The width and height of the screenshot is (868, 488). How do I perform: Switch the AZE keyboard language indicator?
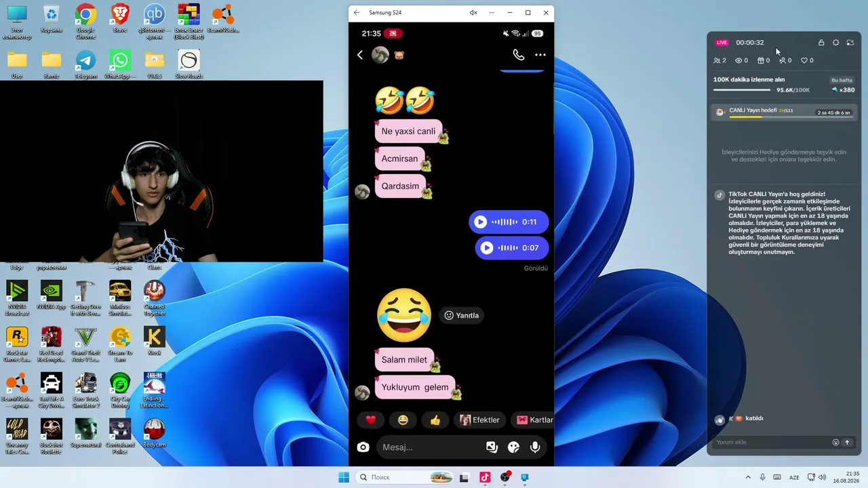click(794, 477)
